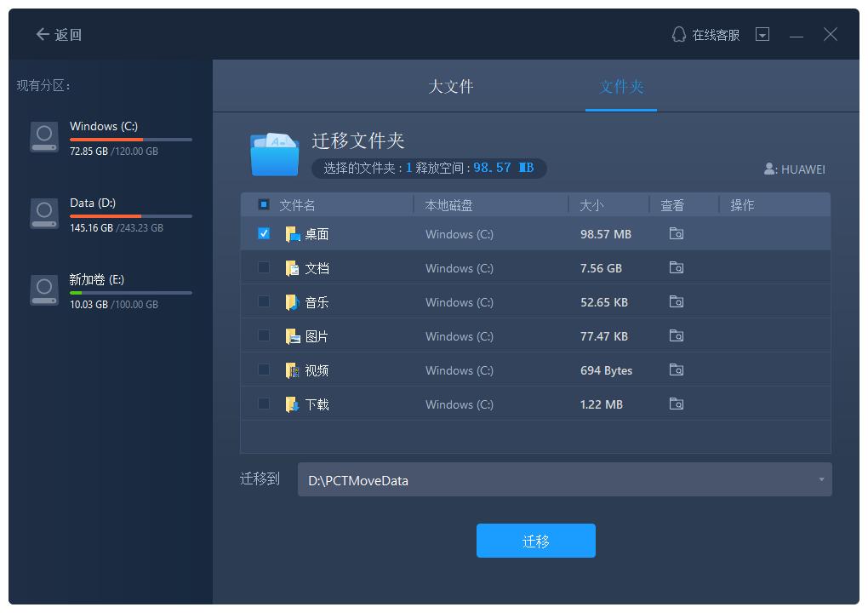The width and height of the screenshot is (868, 613).
Task: Open the view icon in 图片 row
Action: (x=677, y=336)
